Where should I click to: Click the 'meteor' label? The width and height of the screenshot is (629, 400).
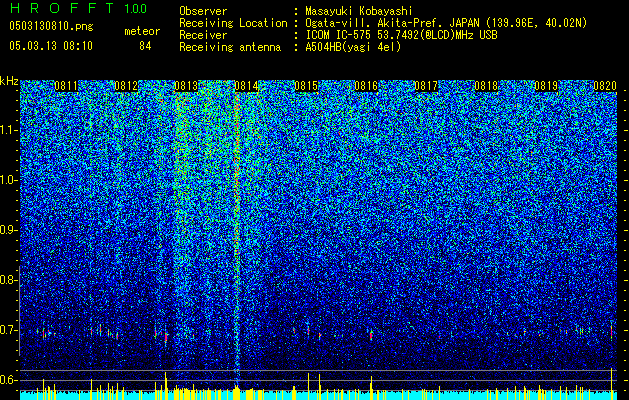(142, 31)
